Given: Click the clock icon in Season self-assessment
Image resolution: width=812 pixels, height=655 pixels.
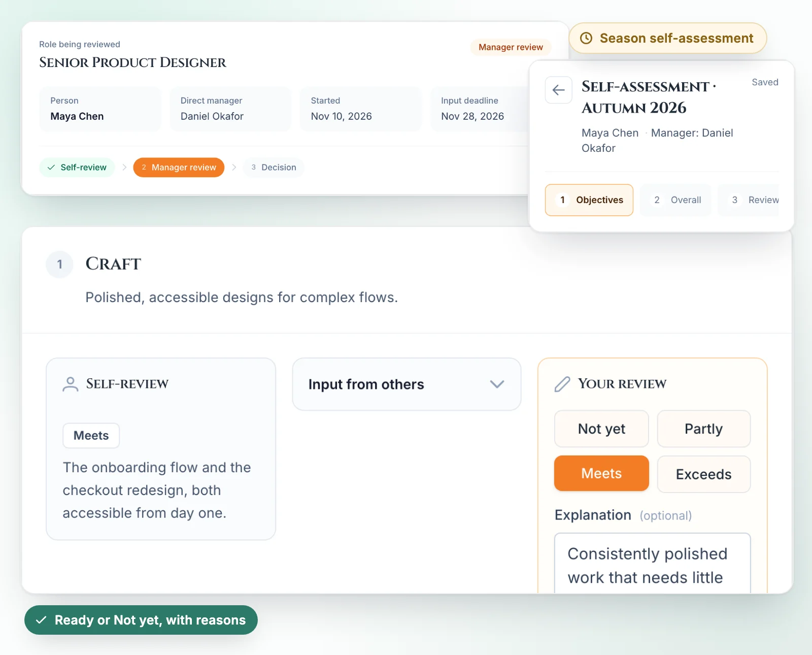Looking at the screenshot, I should click(586, 38).
